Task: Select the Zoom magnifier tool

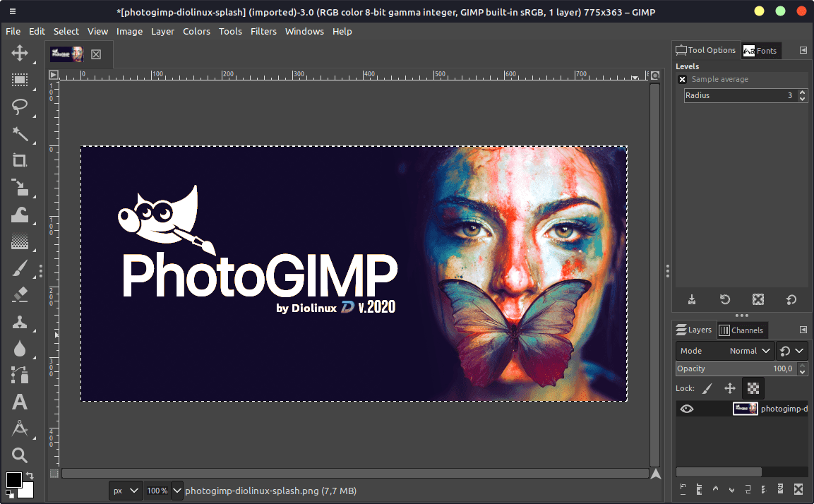Action: coord(20,455)
